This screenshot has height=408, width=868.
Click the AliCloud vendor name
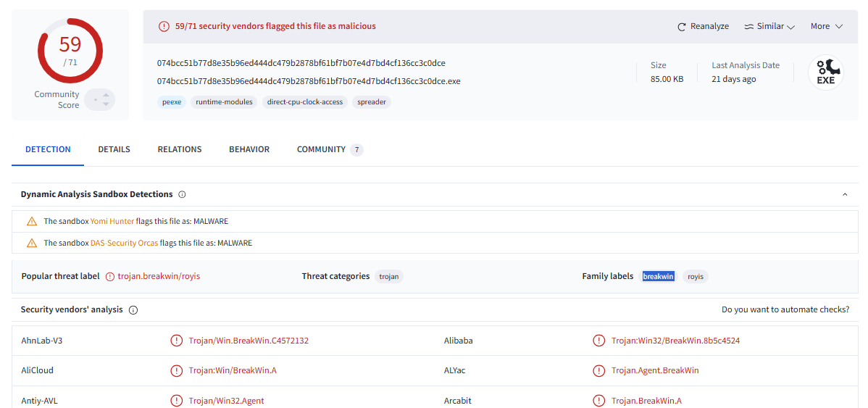coord(37,370)
